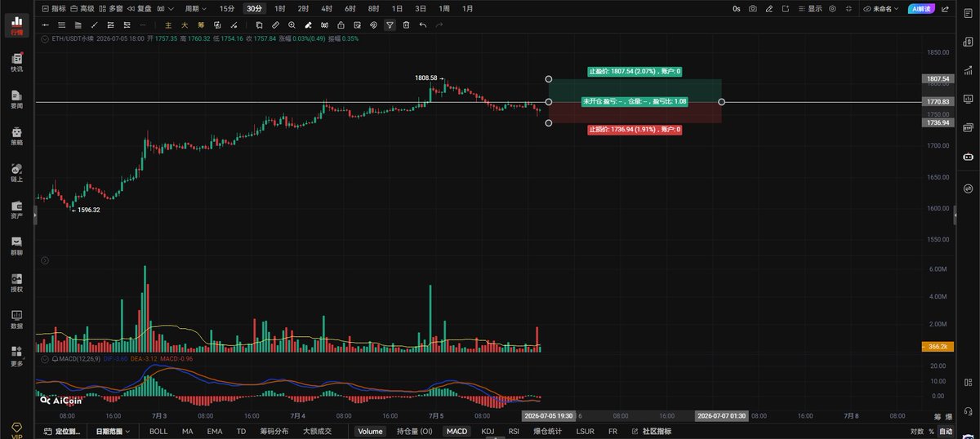Expand the candle style dropdown arrow

[x=171, y=9]
